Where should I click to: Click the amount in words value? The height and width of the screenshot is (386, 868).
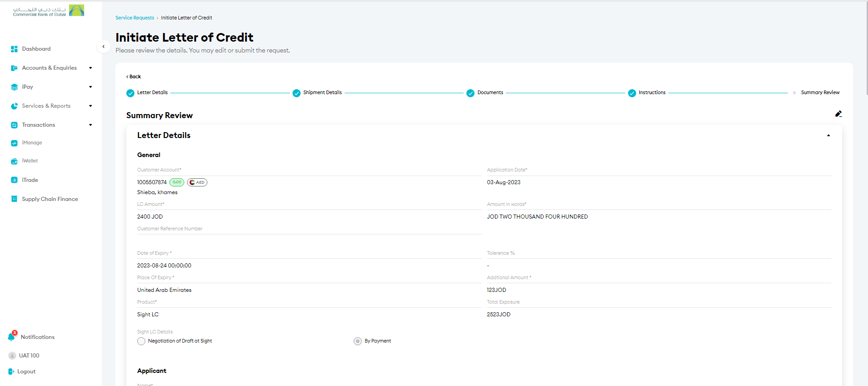537,217
